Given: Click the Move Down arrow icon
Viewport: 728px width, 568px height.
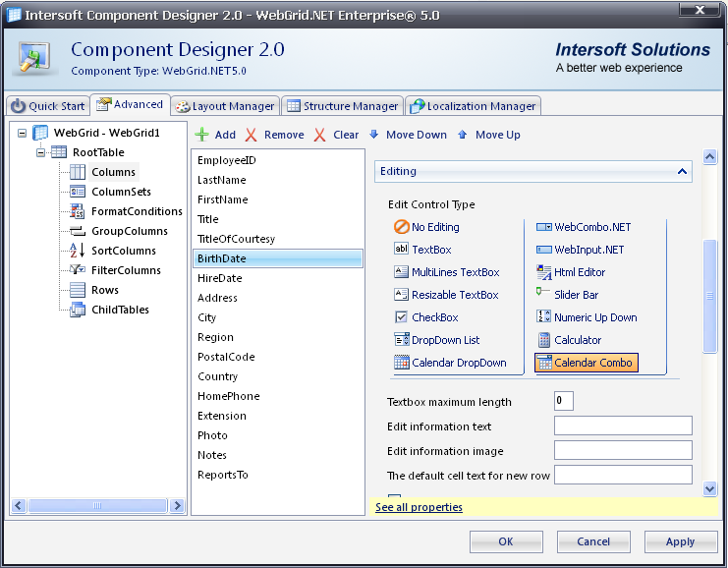Looking at the screenshot, I should point(373,135).
